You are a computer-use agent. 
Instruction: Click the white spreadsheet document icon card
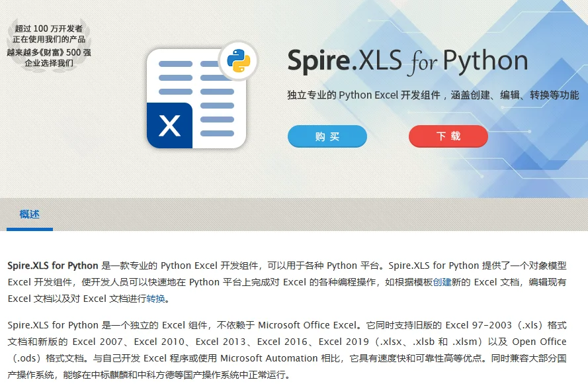(196, 99)
